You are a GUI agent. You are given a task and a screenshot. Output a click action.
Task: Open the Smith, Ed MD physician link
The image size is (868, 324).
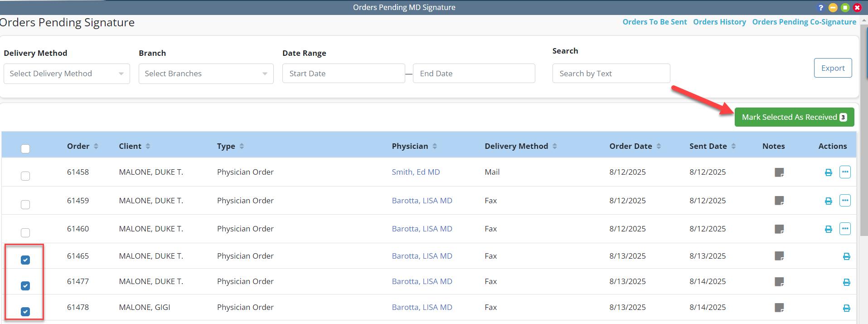tap(416, 172)
